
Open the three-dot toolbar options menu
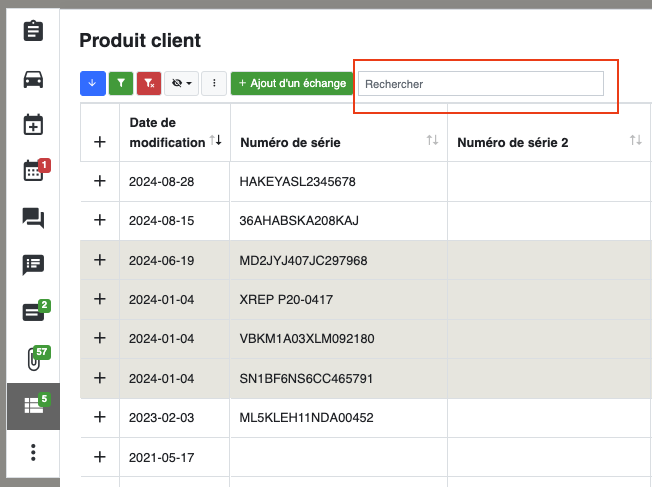(213, 84)
